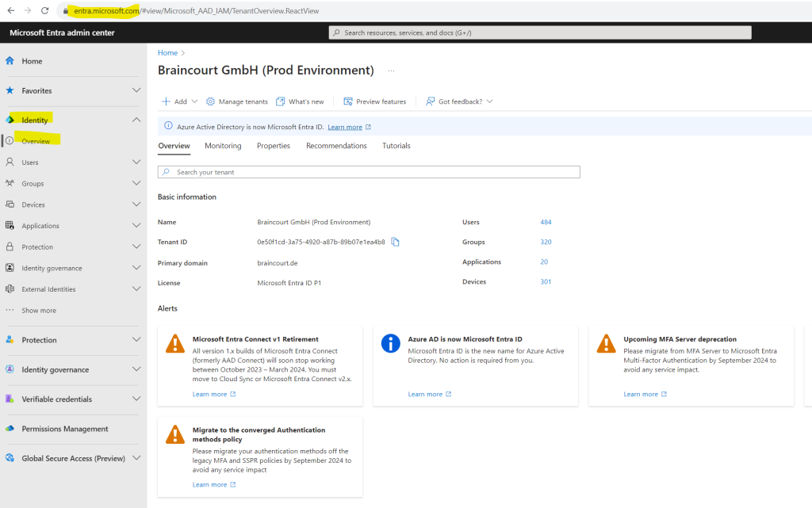The image size is (812, 508).
Task: Click the Verifiable credentials icon
Action: point(10,399)
